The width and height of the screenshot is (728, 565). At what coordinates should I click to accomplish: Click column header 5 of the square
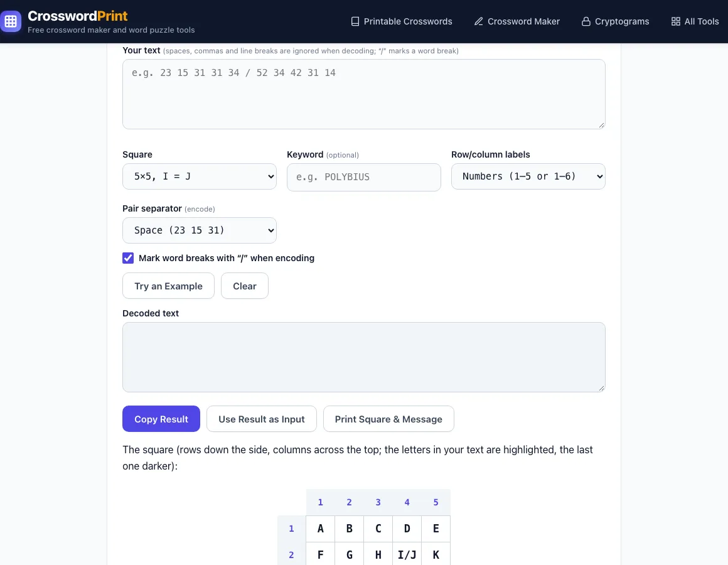pos(436,502)
